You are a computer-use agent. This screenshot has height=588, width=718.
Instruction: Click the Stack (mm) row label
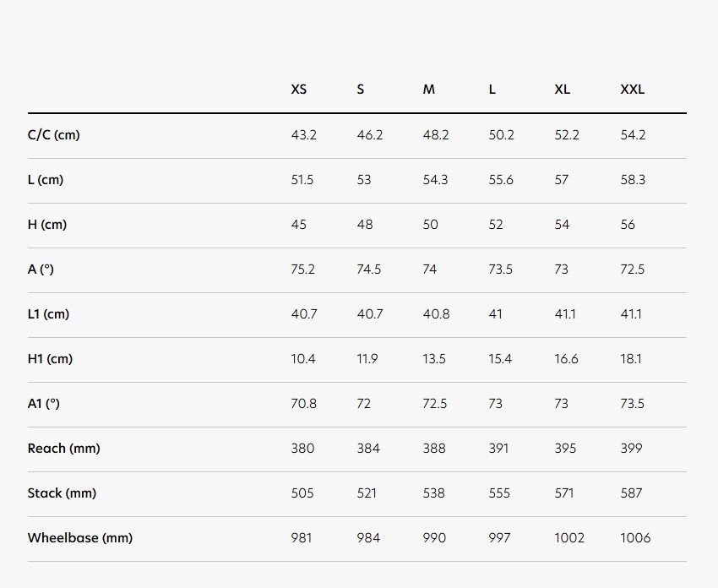tap(62, 493)
